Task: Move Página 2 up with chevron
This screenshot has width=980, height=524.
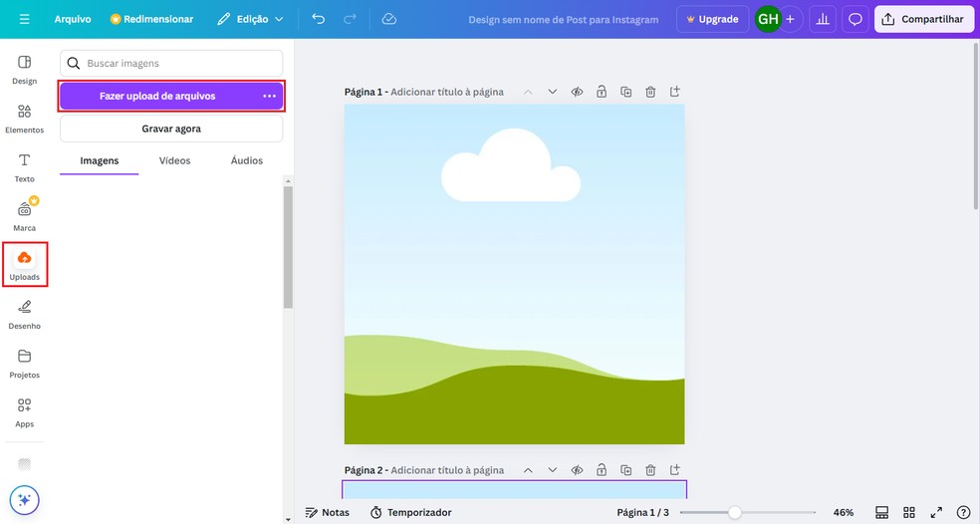Action: tap(528, 470)
